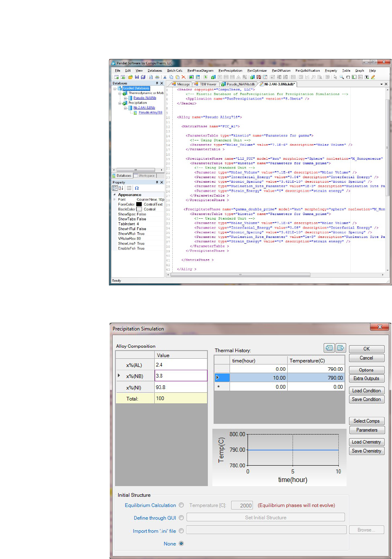Click the Extra Outputs button
392x559 pixels.
point(367,378)
